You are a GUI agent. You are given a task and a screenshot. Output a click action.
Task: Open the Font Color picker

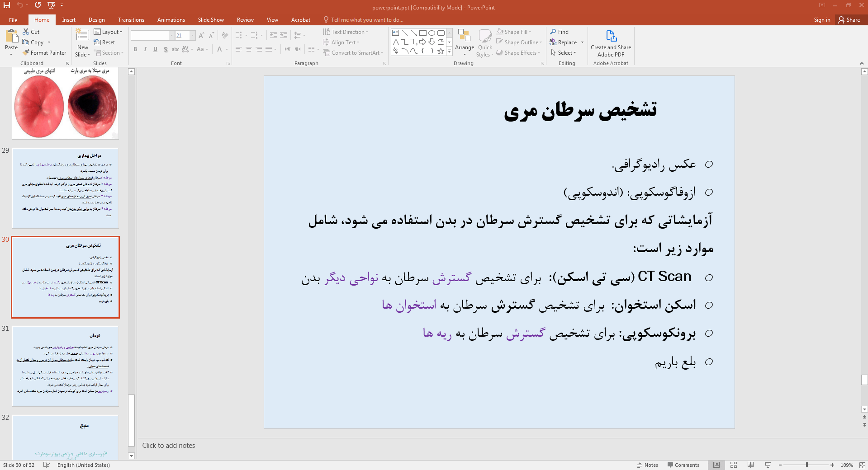click(219, 49)
